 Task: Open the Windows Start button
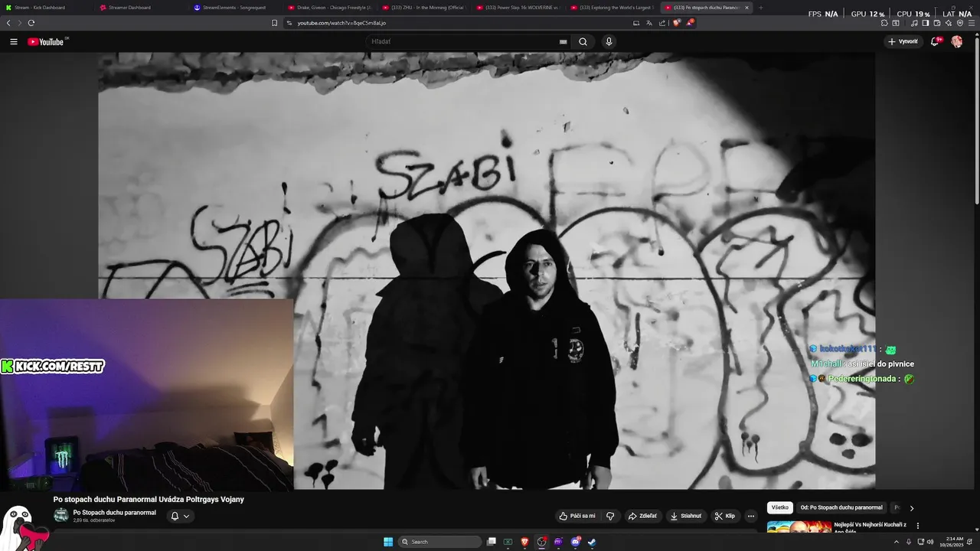[x=388, y=542]
